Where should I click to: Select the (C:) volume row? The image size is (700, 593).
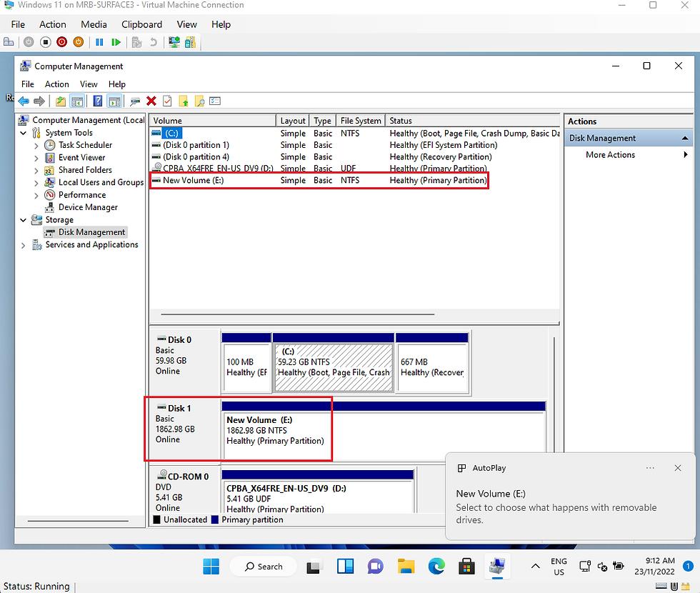tap(355, 133)
